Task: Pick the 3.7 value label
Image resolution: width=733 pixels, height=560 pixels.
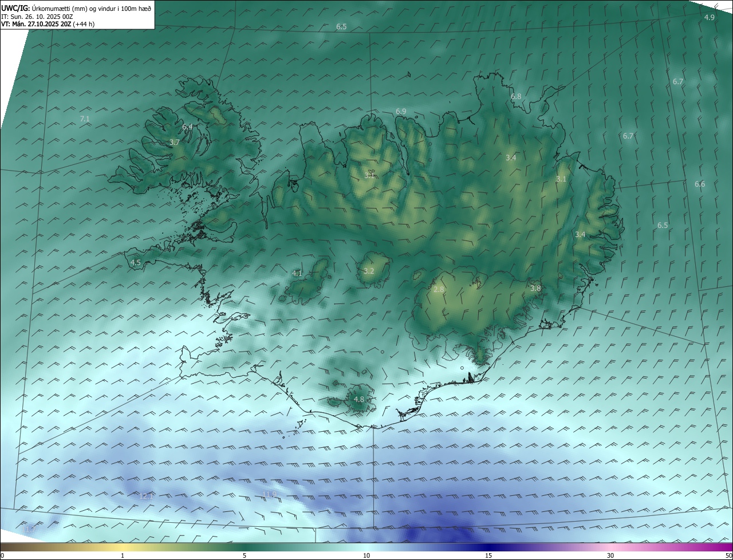Action: (175, 142)
